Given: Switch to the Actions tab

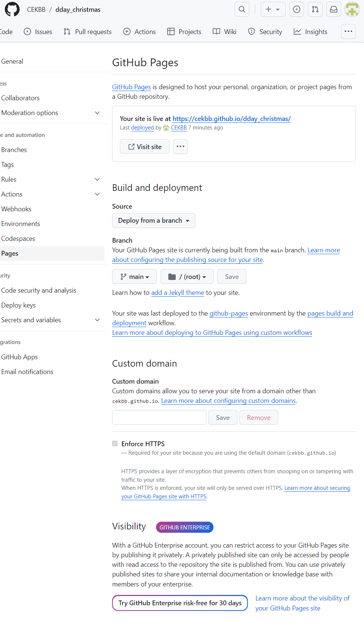Looking at the screenshot, I should (139, 32).
